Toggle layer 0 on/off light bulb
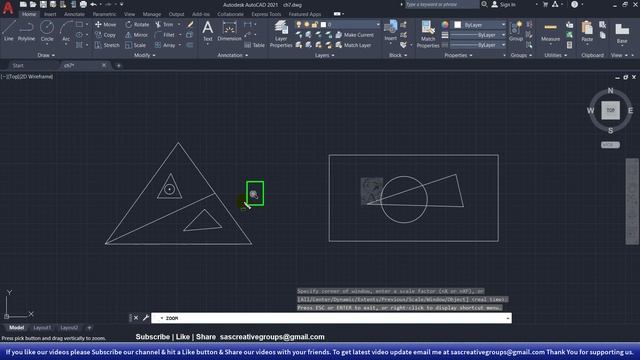The image size is (640, 360). click(x=299, y=24)
